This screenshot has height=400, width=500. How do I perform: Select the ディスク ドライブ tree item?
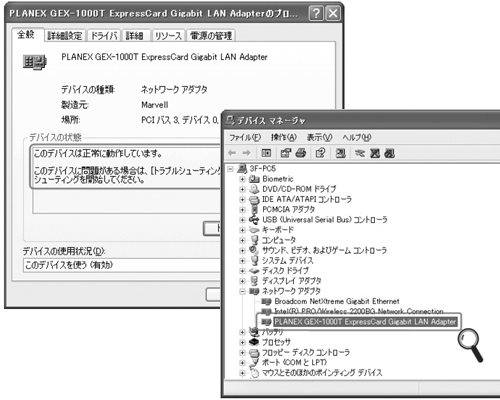pyautogui.click(x=285, y=271)
